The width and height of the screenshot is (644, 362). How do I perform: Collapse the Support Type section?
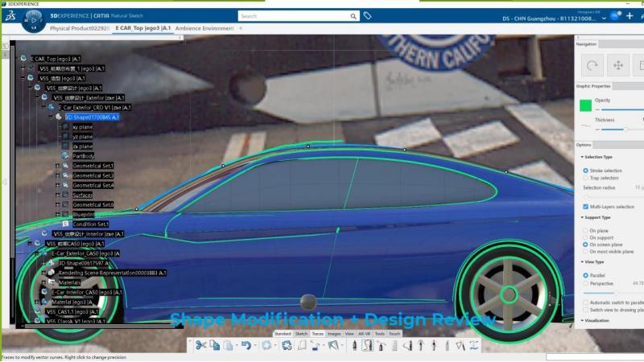pyautogui.click(x=582, y=217)
